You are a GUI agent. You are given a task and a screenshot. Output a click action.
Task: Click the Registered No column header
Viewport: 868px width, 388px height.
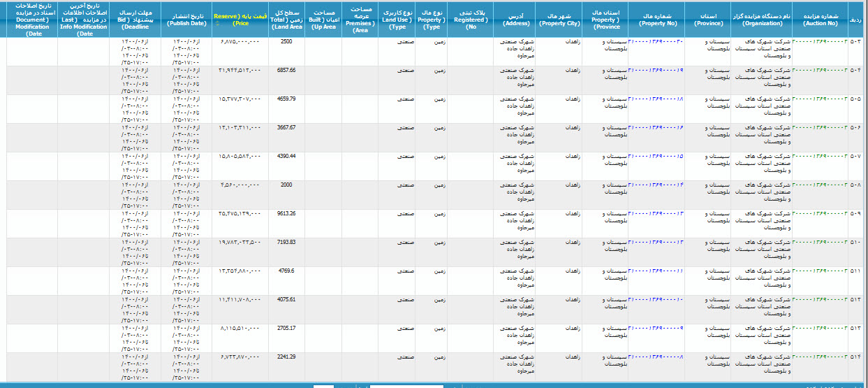click(469, 19)
